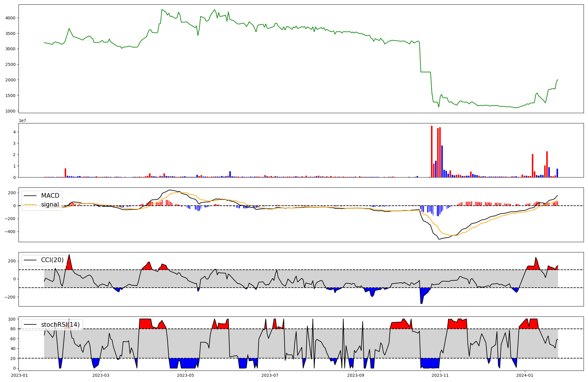Click the stochRSI(14) legend entry

point(60,325)
